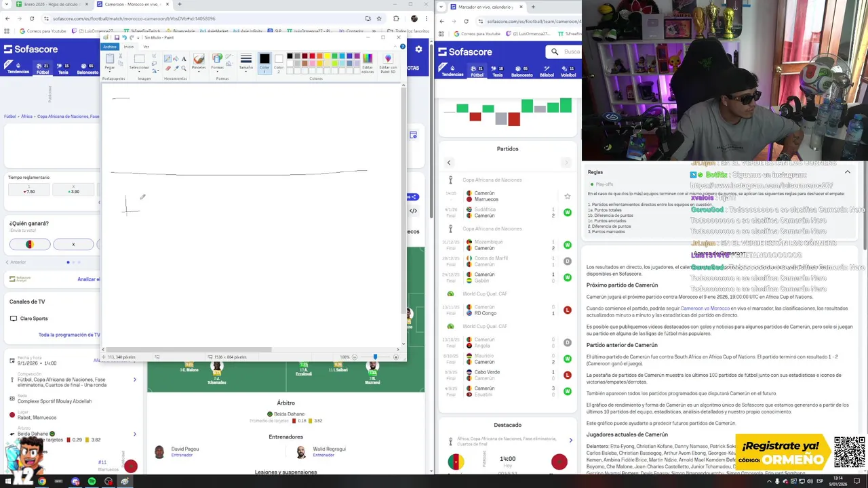The height and width of the screenshot is (488, 868).
Task: Open Spotify from the Windows taskbar
Action: point(92,481)
